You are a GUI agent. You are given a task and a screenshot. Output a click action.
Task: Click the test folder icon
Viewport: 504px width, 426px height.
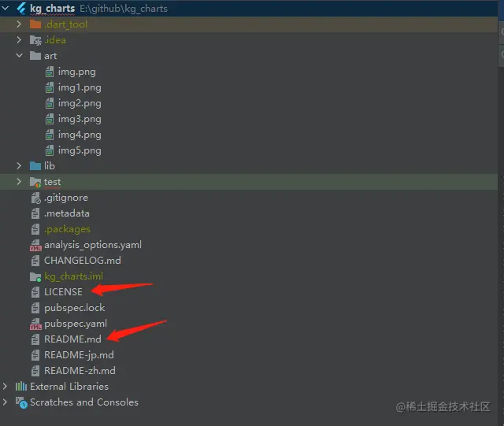(35, 183)
